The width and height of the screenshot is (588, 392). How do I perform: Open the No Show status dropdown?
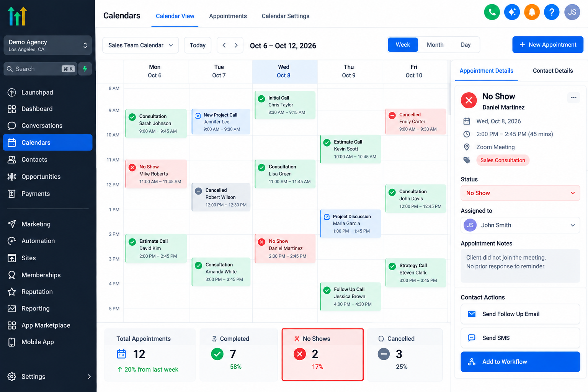tap(520, 193)
